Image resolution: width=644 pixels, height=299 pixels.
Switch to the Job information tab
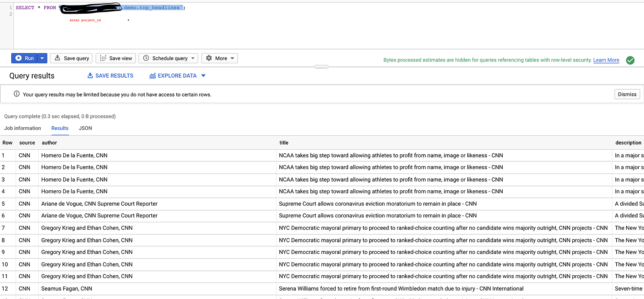(x=23, y=128)
